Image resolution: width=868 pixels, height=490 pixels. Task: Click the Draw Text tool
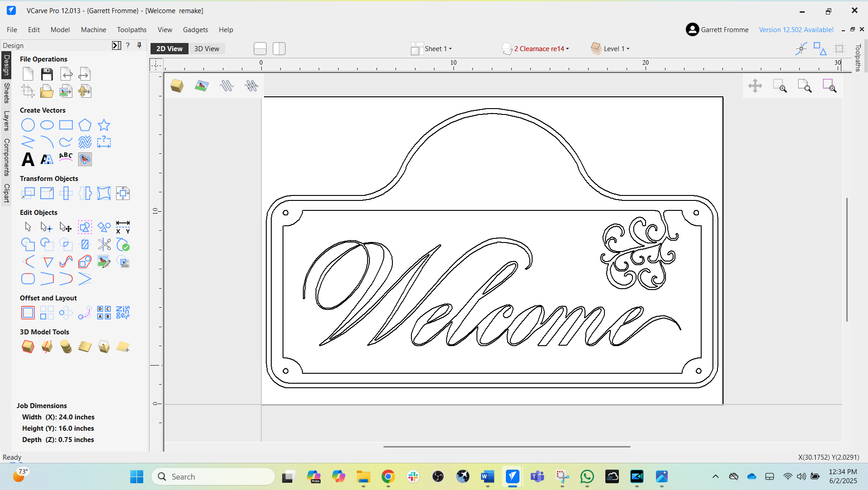pos(28,159)
